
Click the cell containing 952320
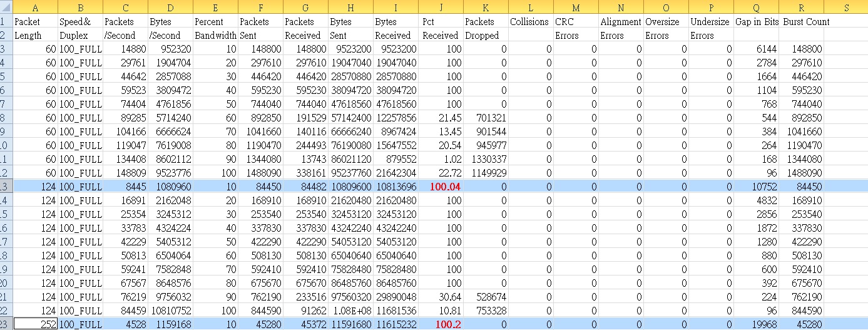170,49
